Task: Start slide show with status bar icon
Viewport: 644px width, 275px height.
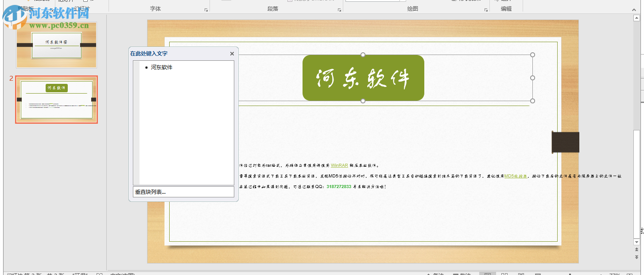Action: pos(539,274)
